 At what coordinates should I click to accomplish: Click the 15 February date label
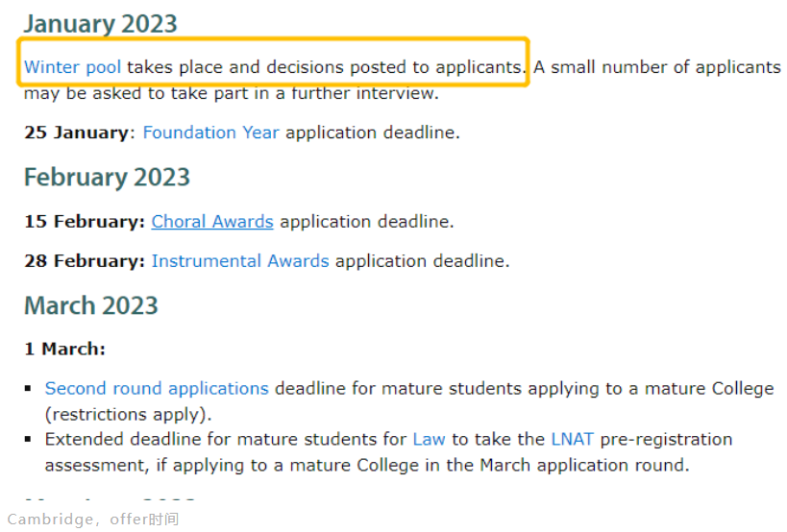[85, 221]
